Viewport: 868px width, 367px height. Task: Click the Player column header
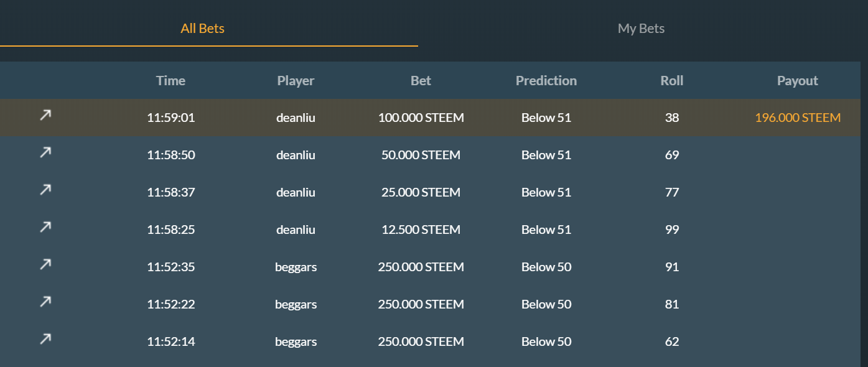tap(296, 81)
